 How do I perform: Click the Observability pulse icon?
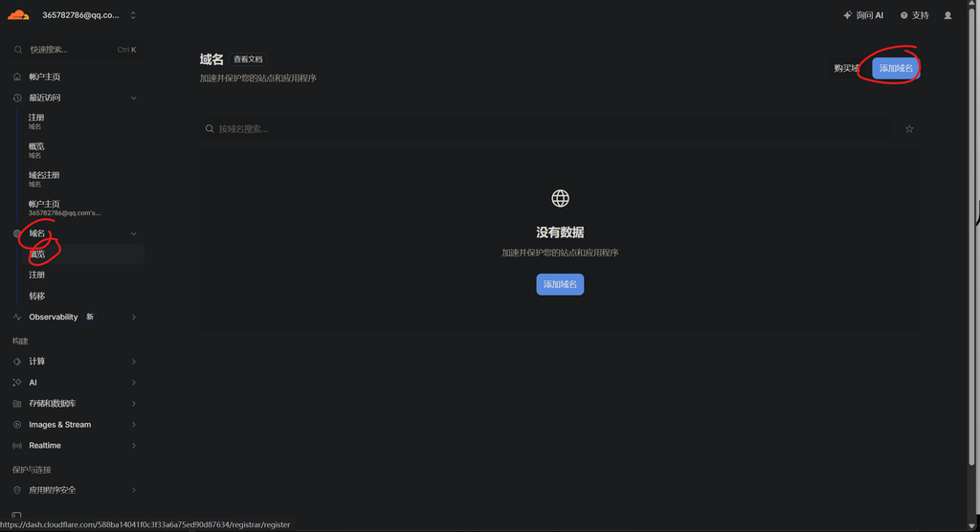coord(17,317)
